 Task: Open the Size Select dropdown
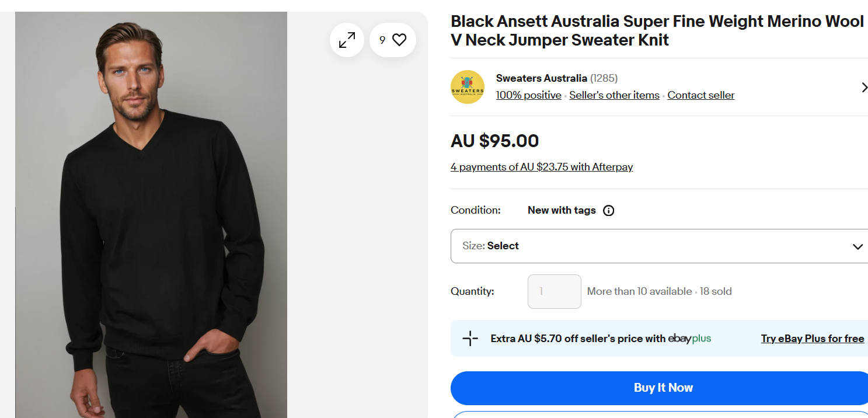click(660, 246)
